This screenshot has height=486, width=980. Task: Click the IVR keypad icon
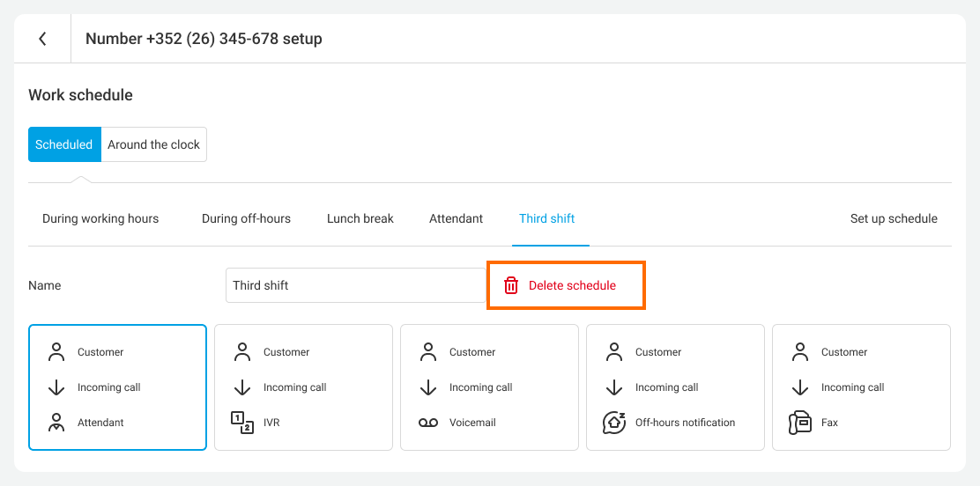point(242,423)
